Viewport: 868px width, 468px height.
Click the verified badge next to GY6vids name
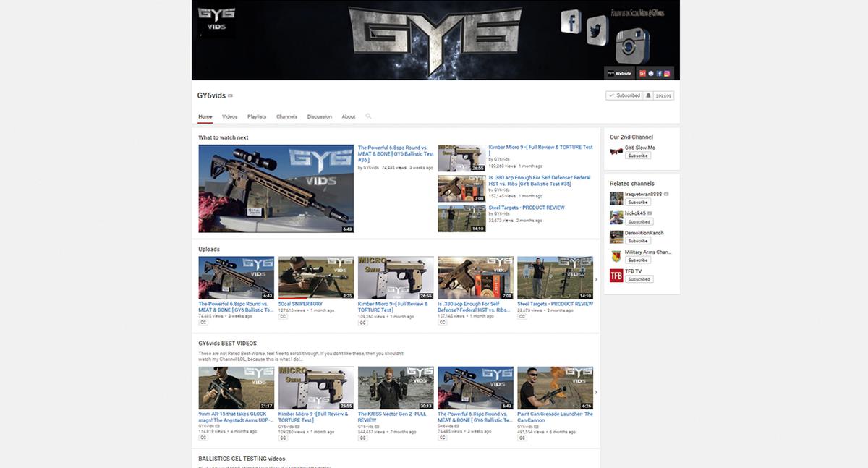(x=231, y=96)
